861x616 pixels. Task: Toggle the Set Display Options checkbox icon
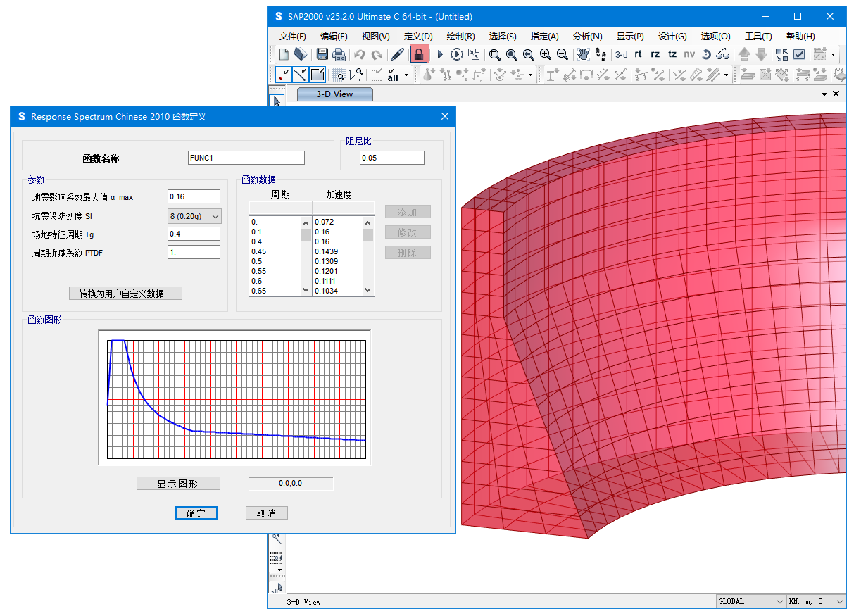pos(799,54)
